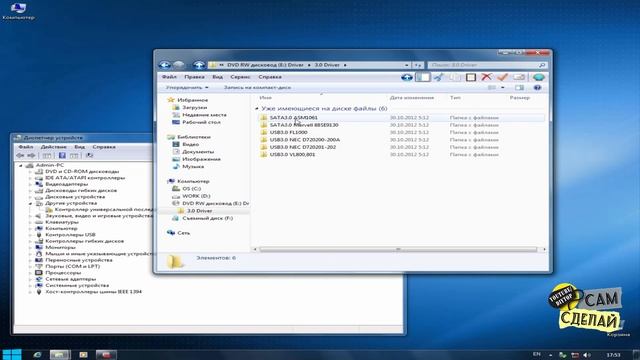The width and height of the screenshot is (640, 360).
Task: Select the USB3.0 VL800,801 folder
Action: click(x=292, y=154)
